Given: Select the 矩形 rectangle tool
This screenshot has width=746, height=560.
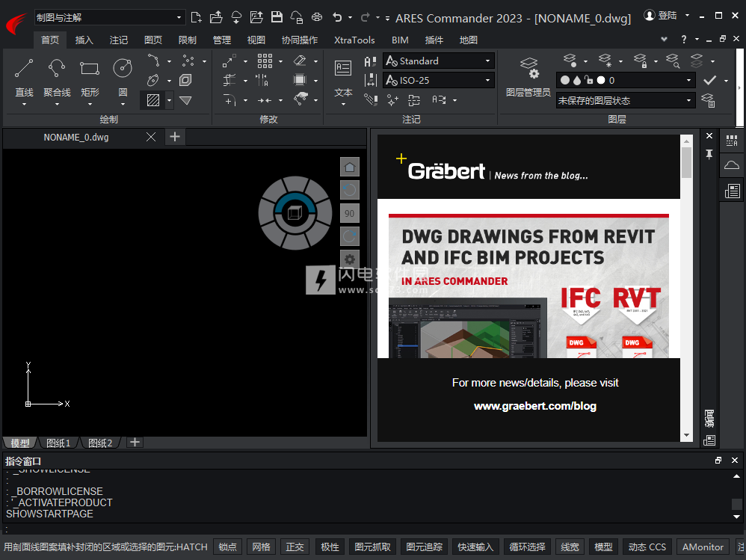Looking at the screenshot, I should 90,76.
